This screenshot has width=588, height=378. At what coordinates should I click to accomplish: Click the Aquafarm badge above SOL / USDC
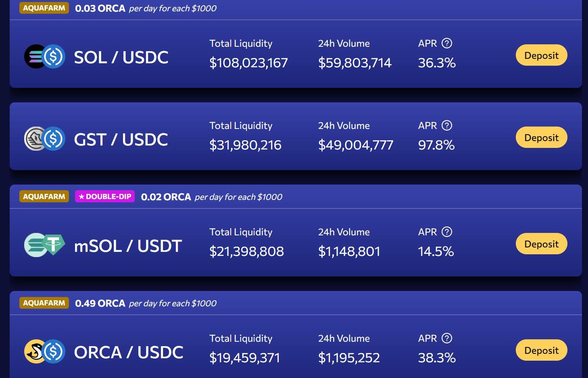(44, 8)
